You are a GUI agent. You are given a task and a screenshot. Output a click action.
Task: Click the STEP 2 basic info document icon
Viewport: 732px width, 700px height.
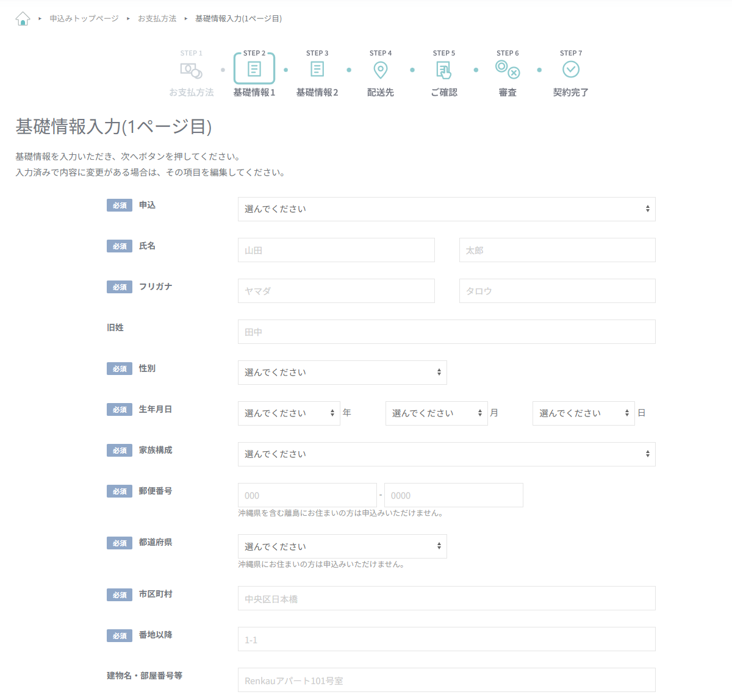tap(254, 70)
